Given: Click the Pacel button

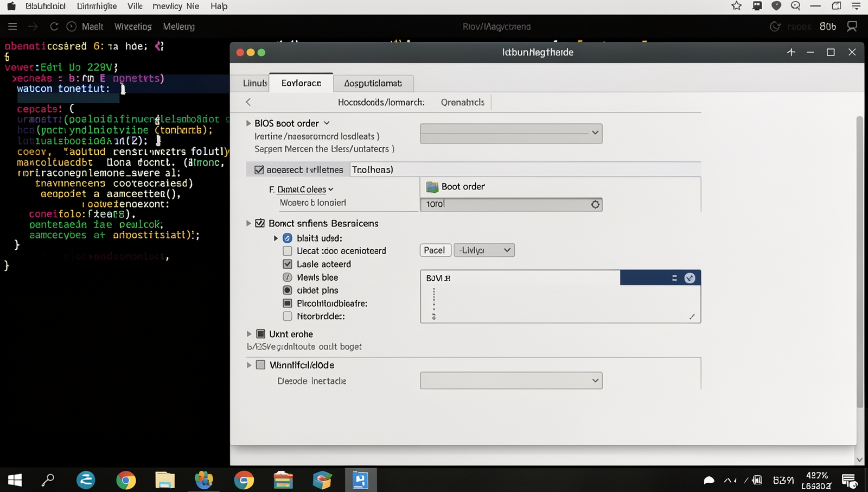Looking at the screenshot, I should [x=435, y=250].
